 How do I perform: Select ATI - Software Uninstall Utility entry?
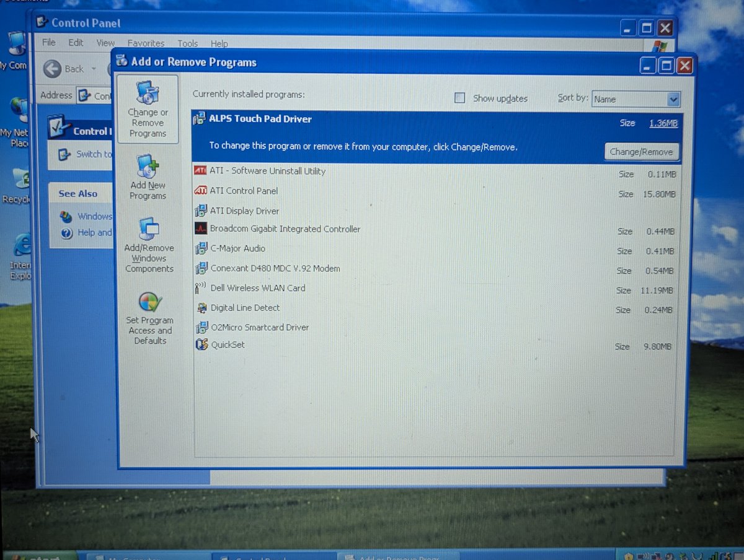[x=436, y=172]
